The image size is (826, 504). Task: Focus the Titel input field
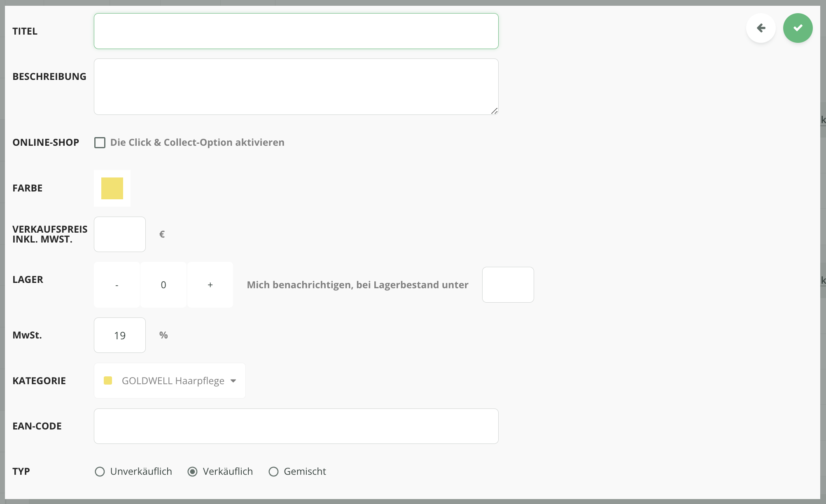(296, 31)
